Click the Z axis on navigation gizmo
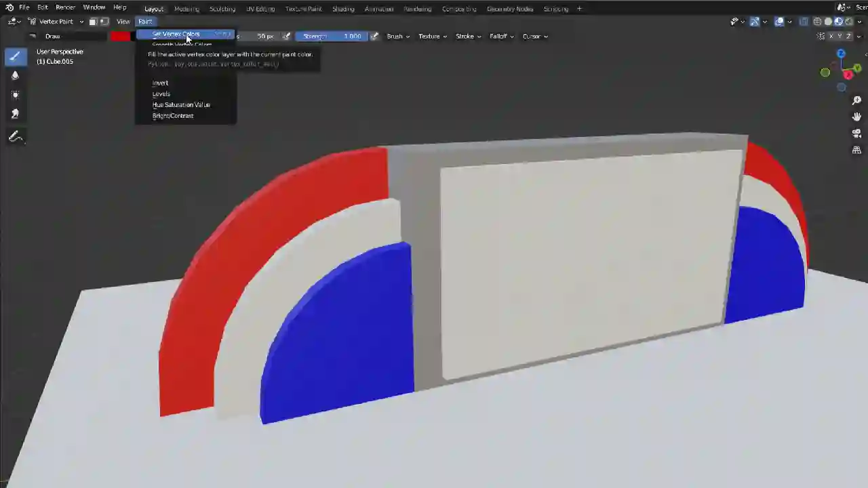 pyautogui.click(x=842, y=52)
